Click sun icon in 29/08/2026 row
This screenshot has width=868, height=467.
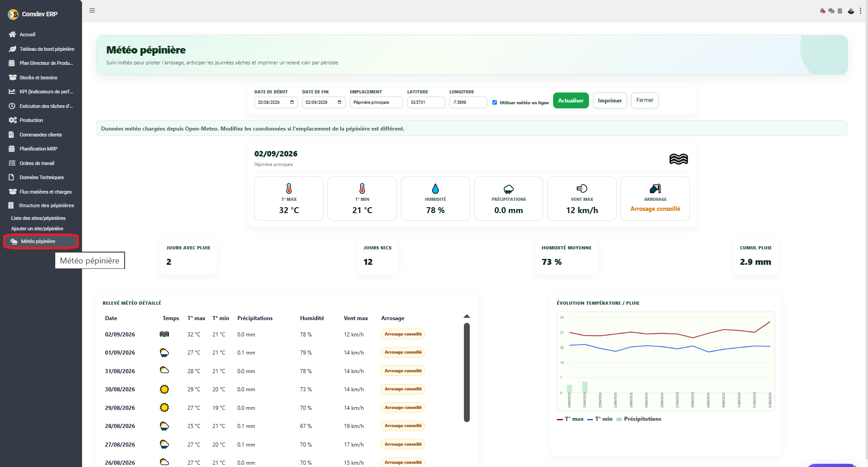164,408
